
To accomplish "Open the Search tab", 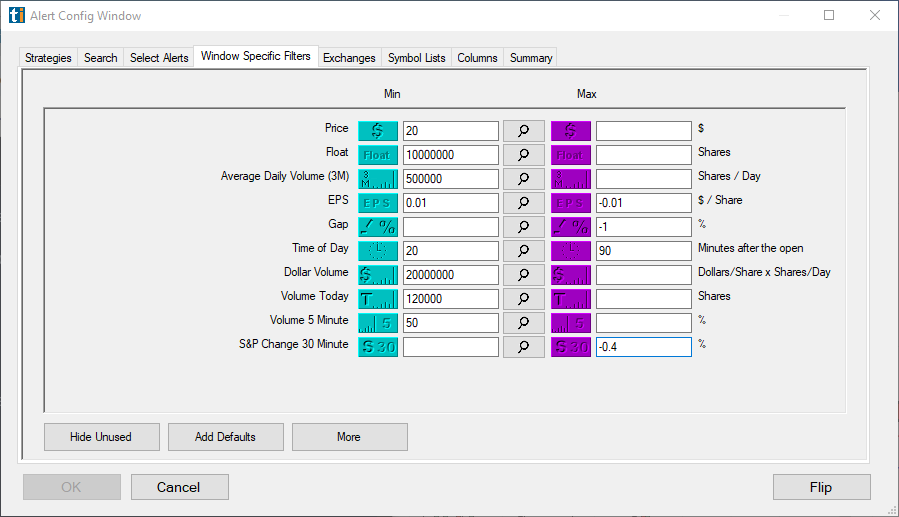I will (100, 58).
